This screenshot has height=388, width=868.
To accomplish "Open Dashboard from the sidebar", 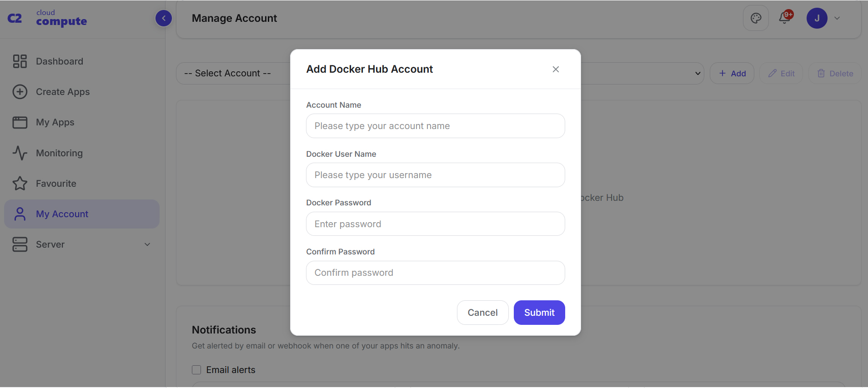I will [x=82, y=61].
